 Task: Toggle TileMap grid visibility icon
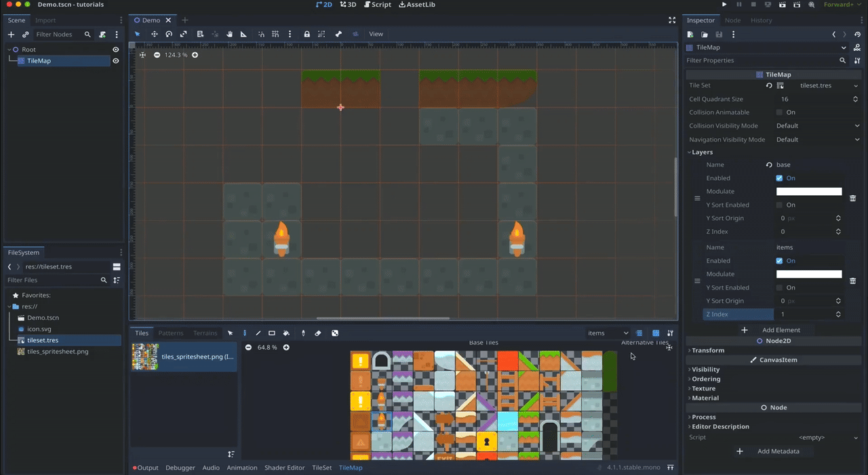point(656,333)
